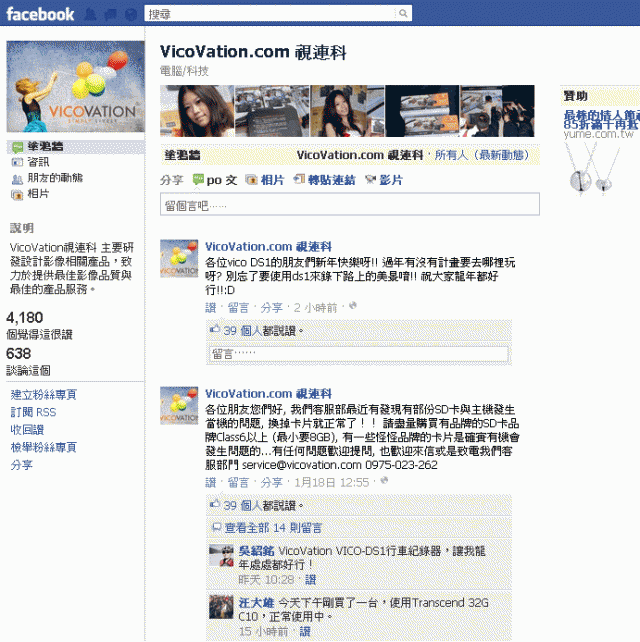View 39 個人 who liked SD card post
This screenshot has width=640, height=642.
click(242, 506)
